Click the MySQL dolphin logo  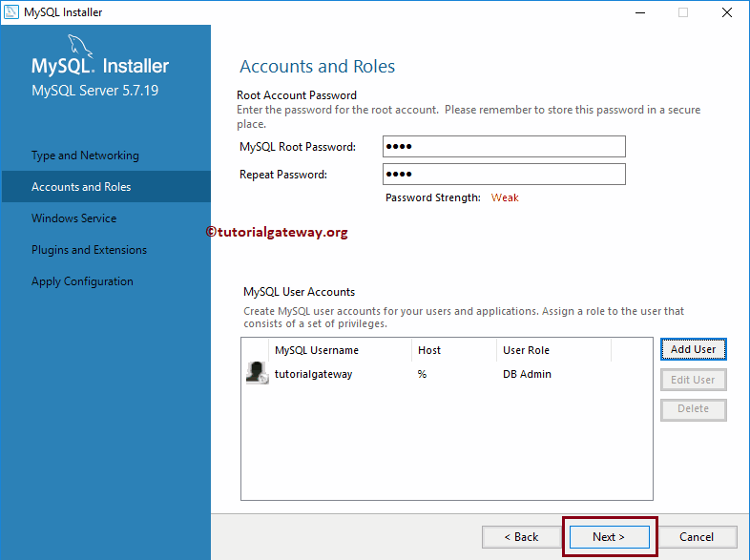coord(80,46)
